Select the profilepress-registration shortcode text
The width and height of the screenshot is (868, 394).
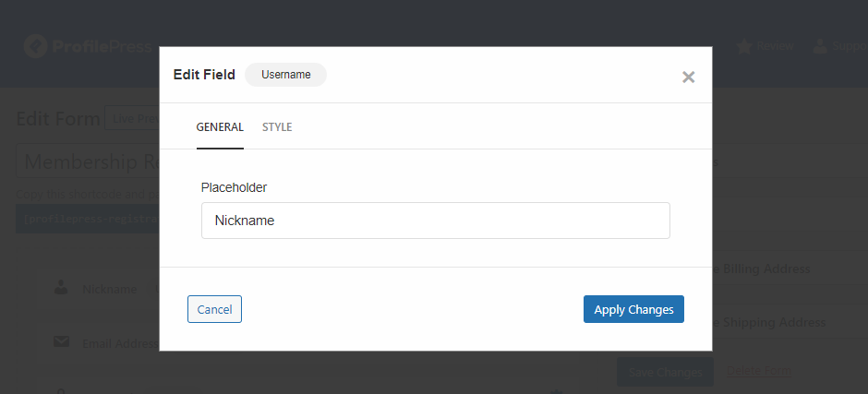click(88, 220)
